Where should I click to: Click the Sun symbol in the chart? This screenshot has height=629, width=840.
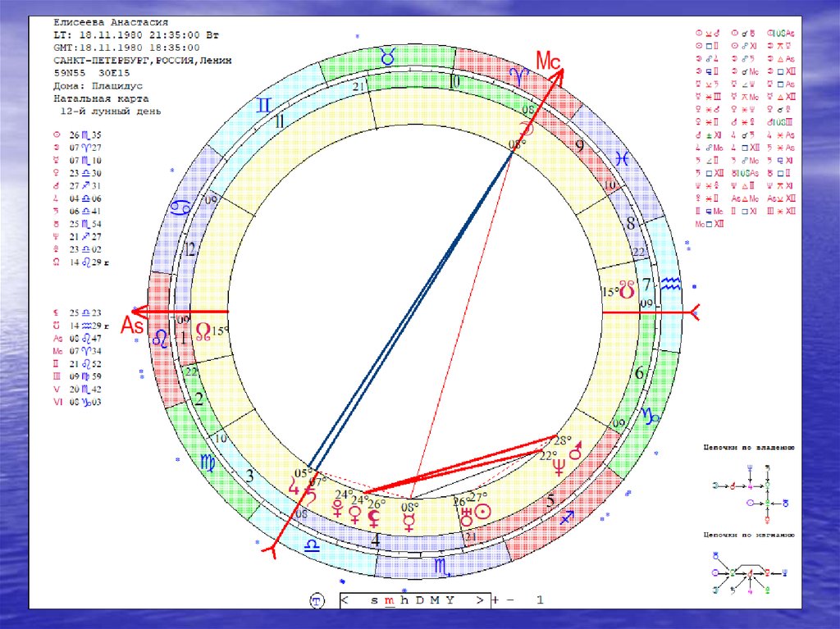[x=484, y=511]
